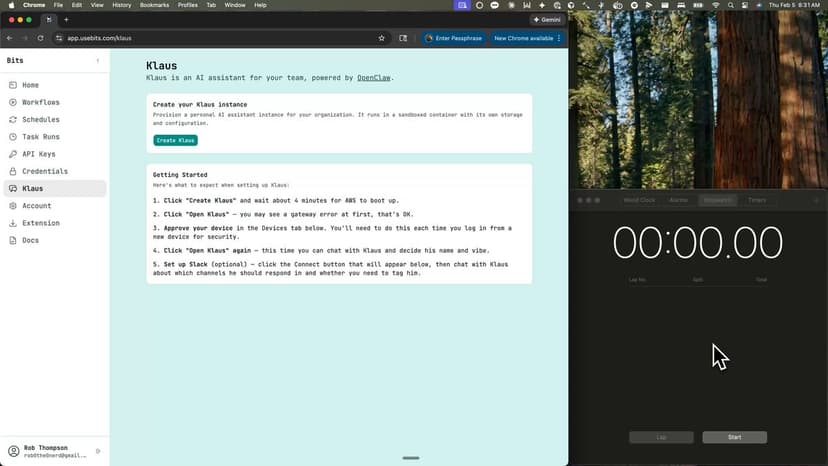Click the purple screen-recording menu bar icon
Viewport: 828px width, 466px height.
462,5
